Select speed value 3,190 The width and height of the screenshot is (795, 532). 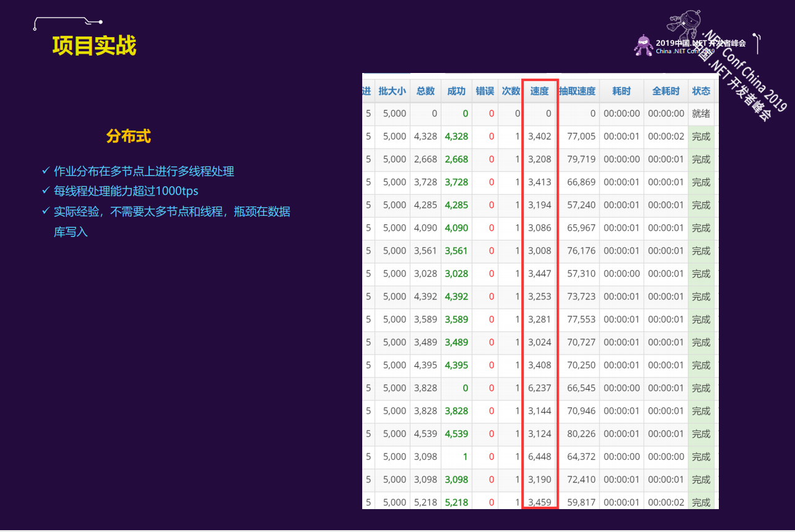539,480
